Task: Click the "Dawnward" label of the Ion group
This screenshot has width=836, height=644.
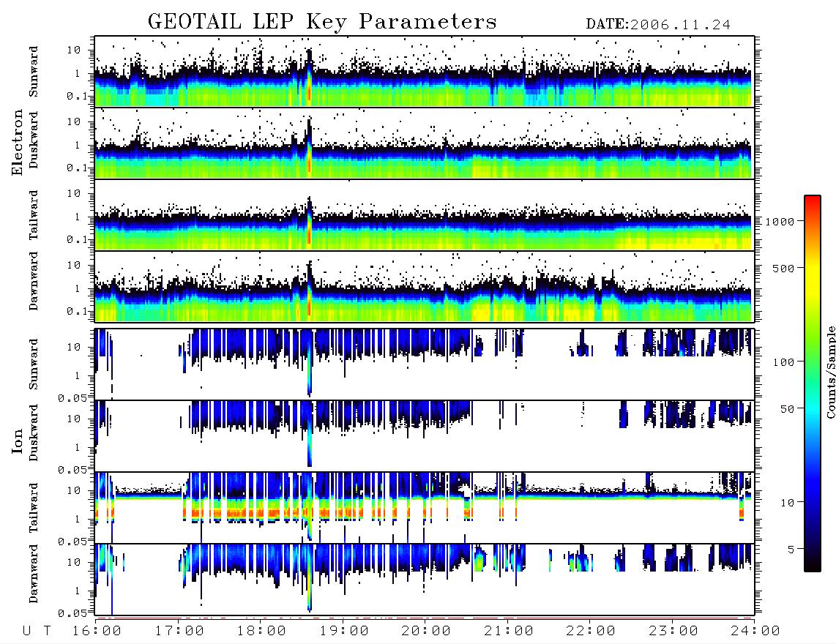Action: (34, 574)
